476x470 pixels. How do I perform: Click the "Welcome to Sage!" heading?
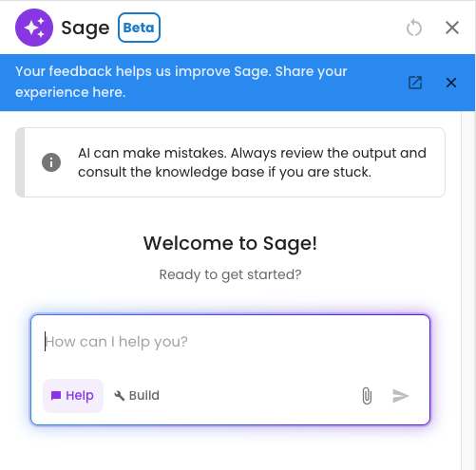pos(230,243)
